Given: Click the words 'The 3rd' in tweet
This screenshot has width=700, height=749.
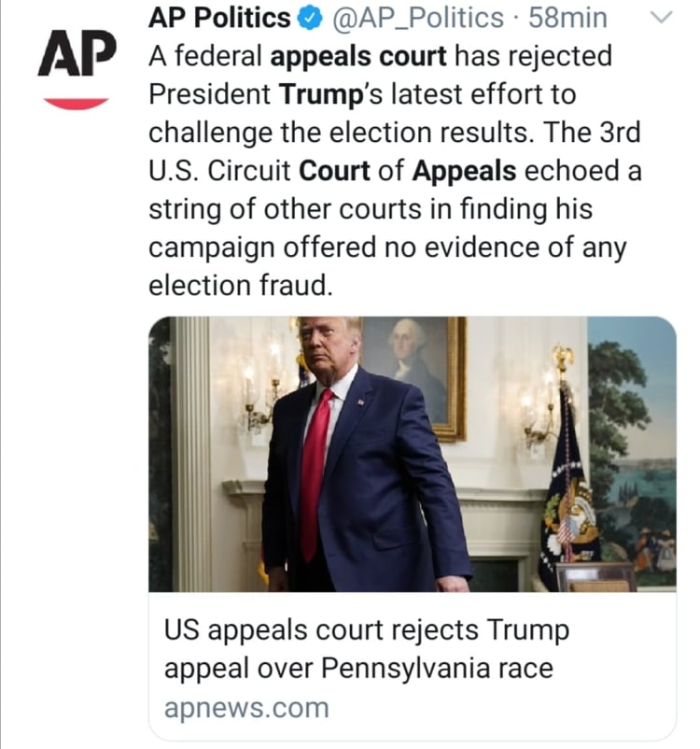Looking at the screenshot, I should pos(590,134).
